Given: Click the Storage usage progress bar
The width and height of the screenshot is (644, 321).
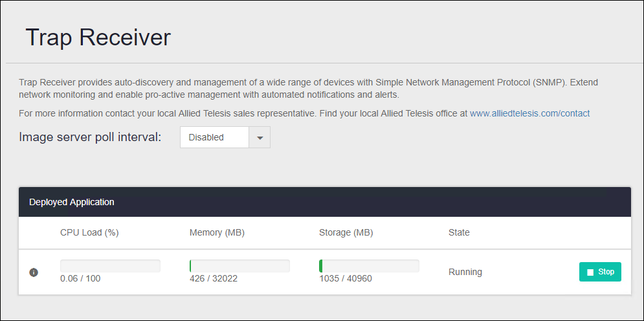Looking at the screenshot, I should (369, 266).
